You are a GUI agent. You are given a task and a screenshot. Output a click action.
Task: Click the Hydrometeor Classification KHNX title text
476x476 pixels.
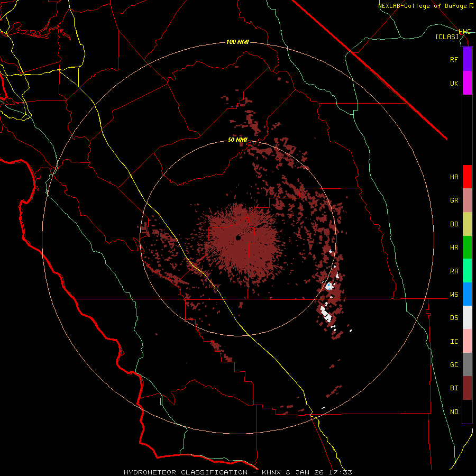click(237, 472)
